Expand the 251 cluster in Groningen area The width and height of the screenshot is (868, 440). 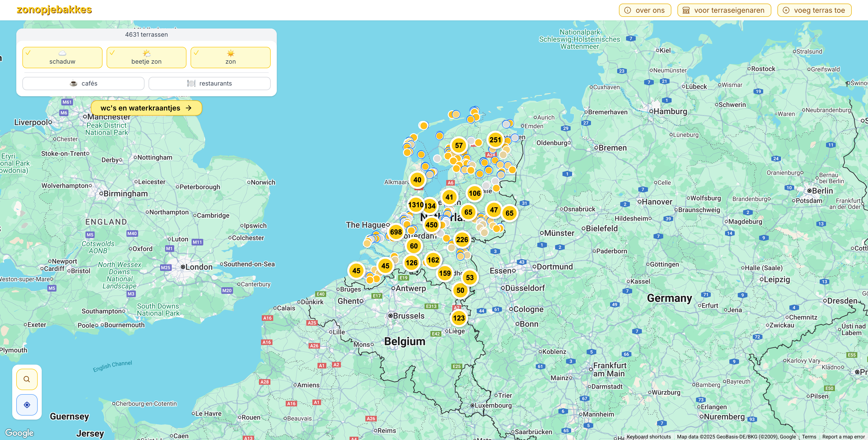click(495, 140)
